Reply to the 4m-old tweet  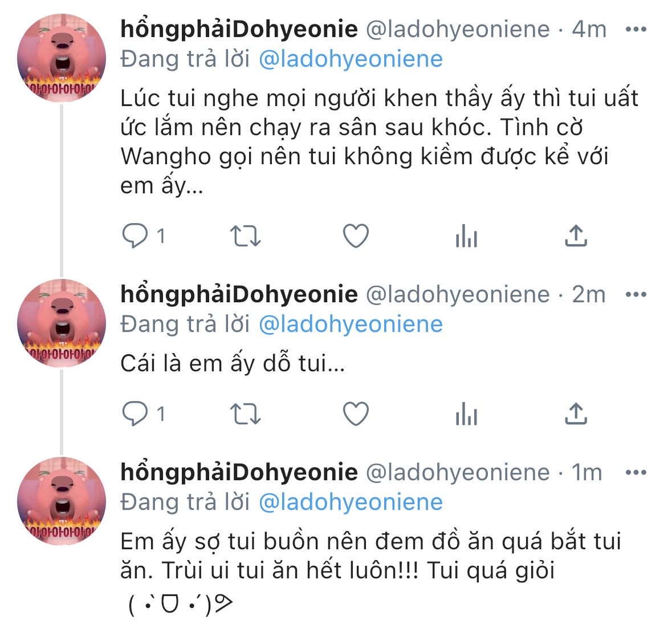pyautogui.click(x=135, y=236)
